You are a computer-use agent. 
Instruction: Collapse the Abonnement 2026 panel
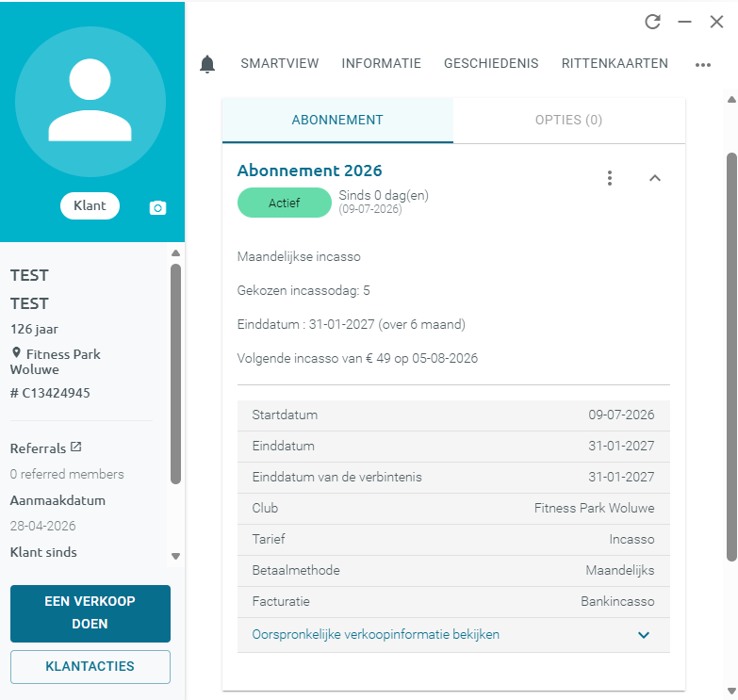pos(655,178)
